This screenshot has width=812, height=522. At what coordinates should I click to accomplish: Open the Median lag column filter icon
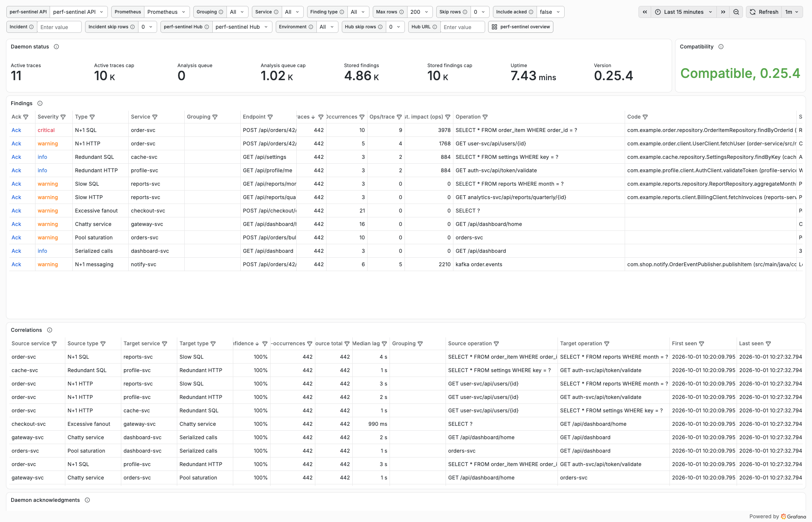384,344
